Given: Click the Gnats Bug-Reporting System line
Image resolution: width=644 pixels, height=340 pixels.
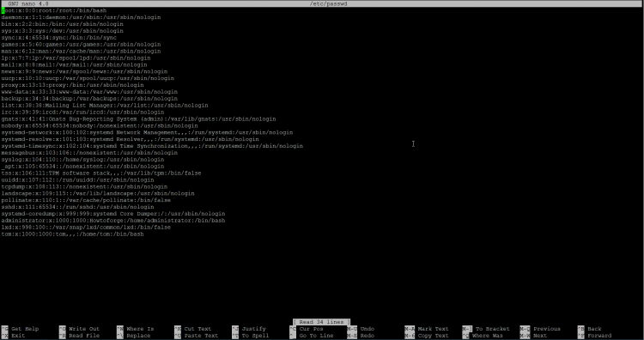Looking at the screenshot, I should pos(138,119).
